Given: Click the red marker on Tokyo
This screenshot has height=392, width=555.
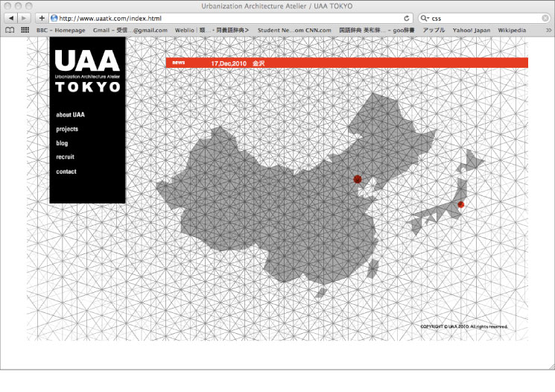Looking at the screenshot, I should (460, 204).
